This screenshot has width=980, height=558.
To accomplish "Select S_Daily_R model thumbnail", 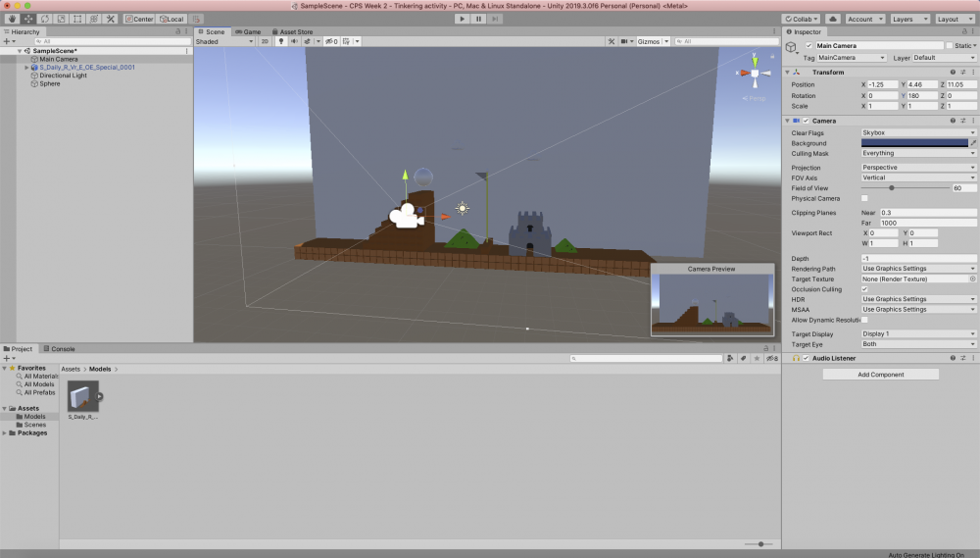I will [83, 396].
